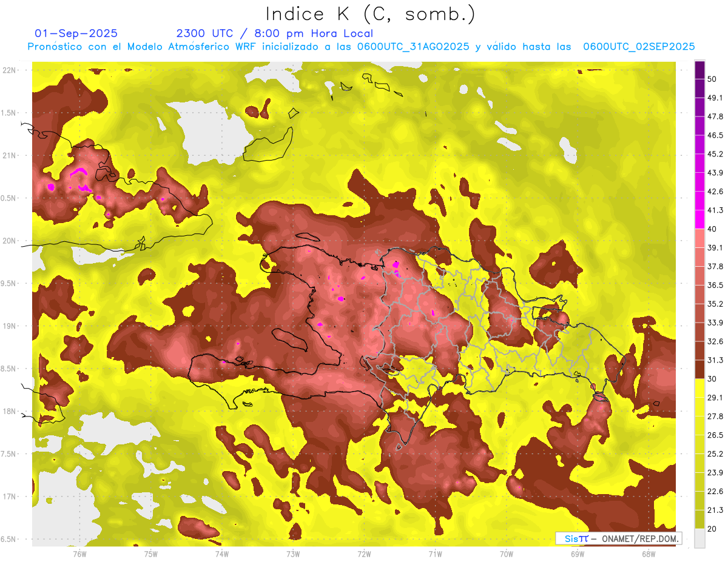Viewport: 728px width, 562px height.
Task: Click the '25.2' colorbar value
Action: pos(715,454)
